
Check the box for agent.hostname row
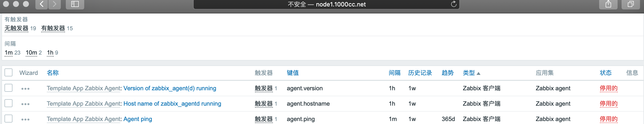(8, 103)
